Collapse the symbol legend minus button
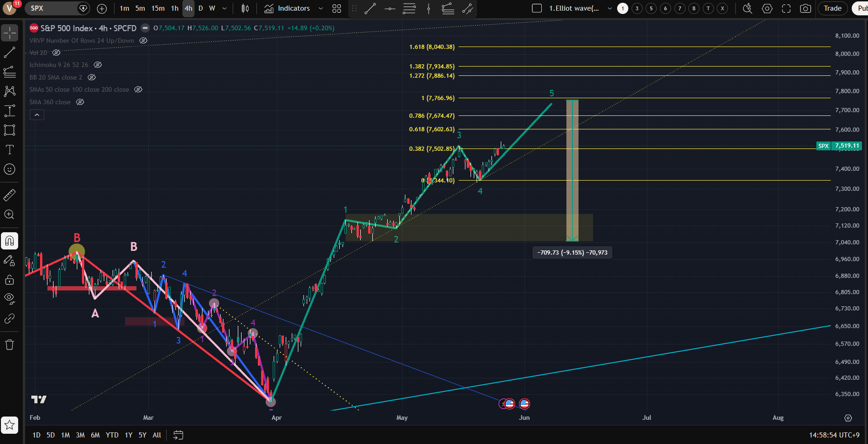868x444 pixels. [x=145, y=28]
